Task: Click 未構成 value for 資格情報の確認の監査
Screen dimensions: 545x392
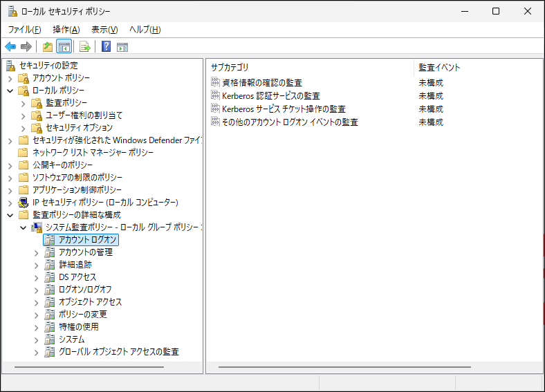Action: point(431,83)
